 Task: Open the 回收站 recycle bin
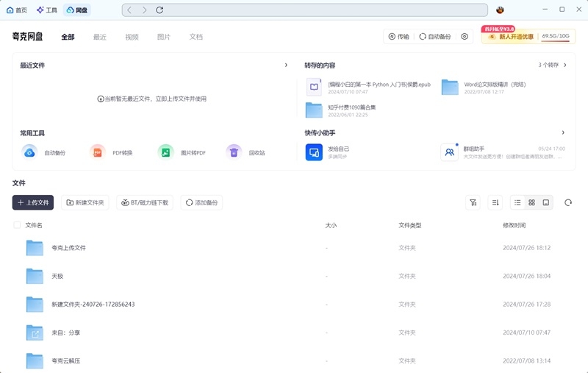[245, 153]
